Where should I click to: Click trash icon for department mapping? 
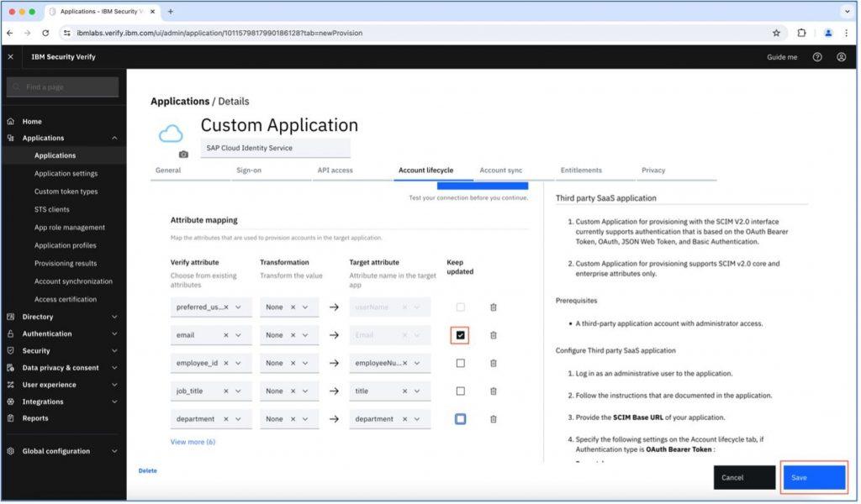[494, 420]
